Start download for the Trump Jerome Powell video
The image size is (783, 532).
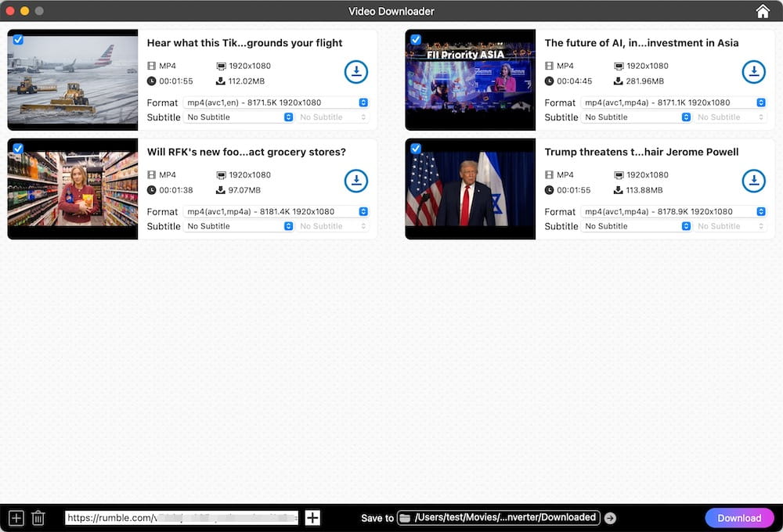754,180
